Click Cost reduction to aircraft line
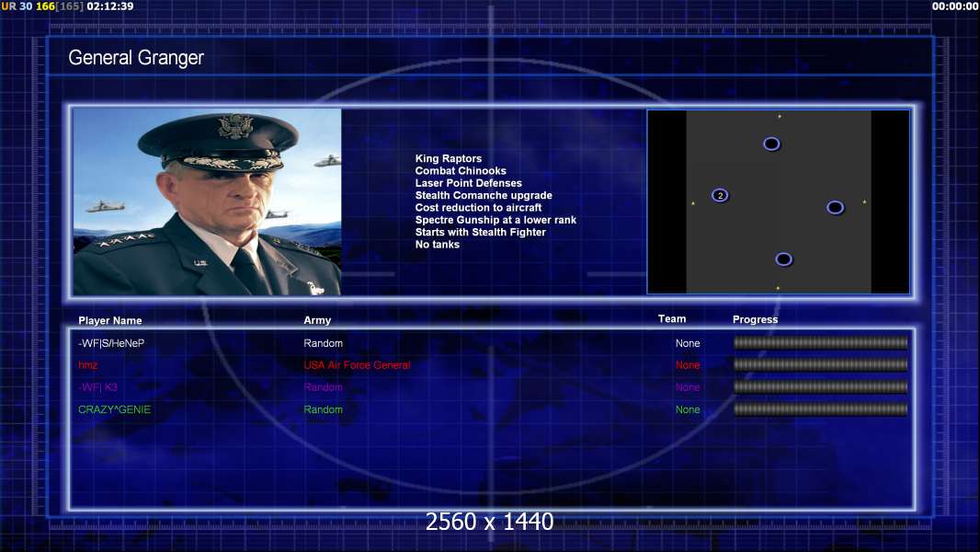980x552 pixels. pyautogui.click(x=478, y=208)
